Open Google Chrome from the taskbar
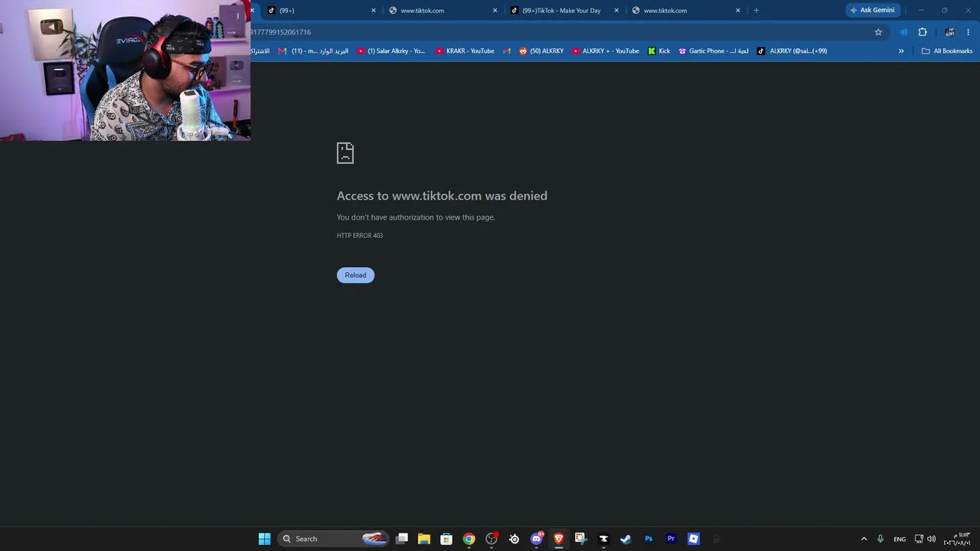 pyautogui.click(x=469, y=539)
